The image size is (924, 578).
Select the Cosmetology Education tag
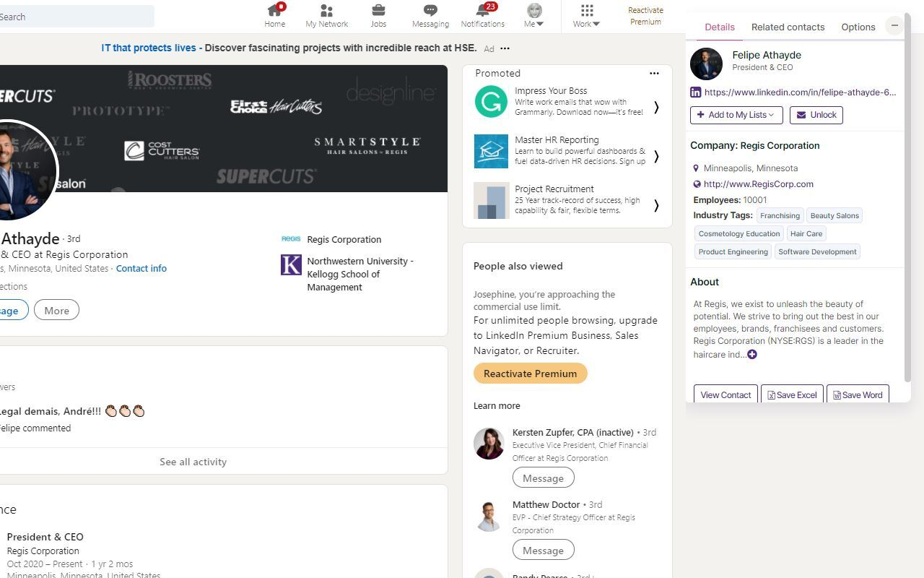coord(739,233)
